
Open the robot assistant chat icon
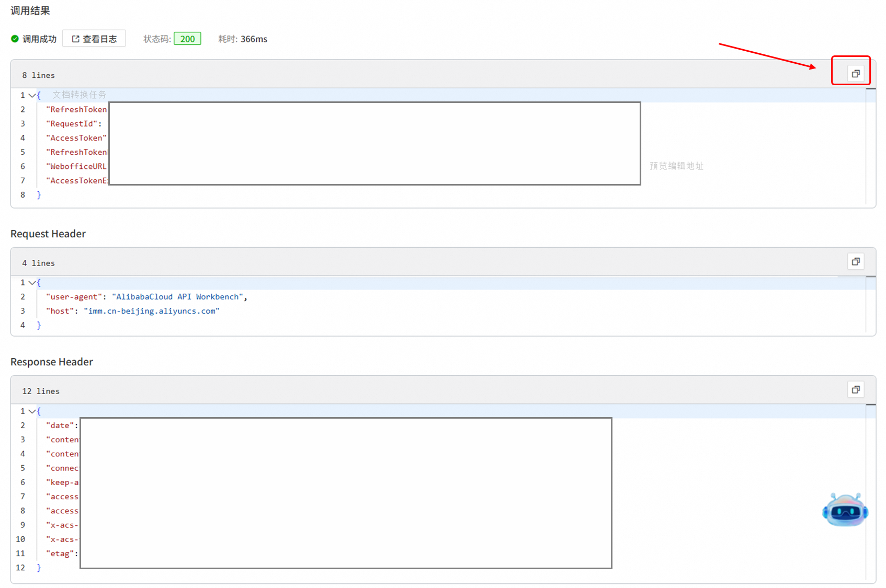[x=845, y=510]
